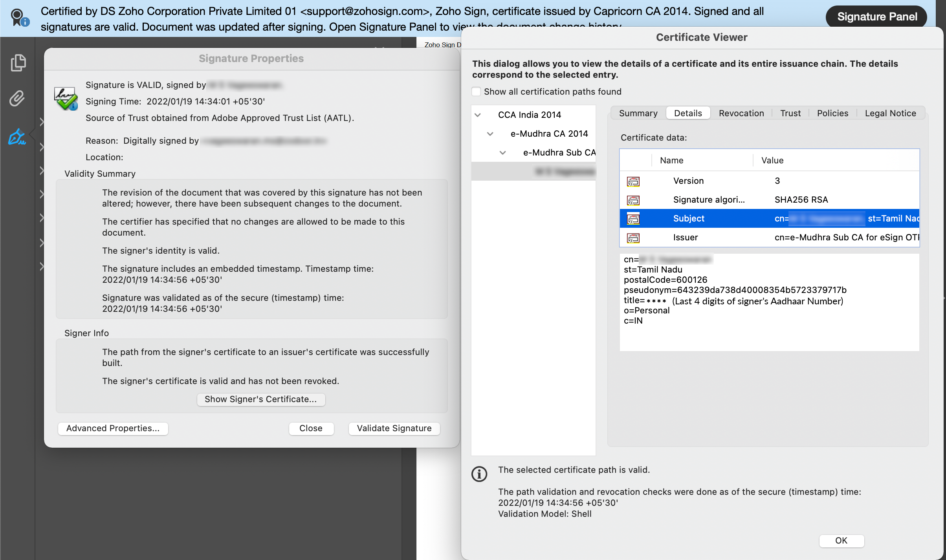Click the Issuer row certificate icon
Screen dimensions: 946x560
[x=633, y=238]
